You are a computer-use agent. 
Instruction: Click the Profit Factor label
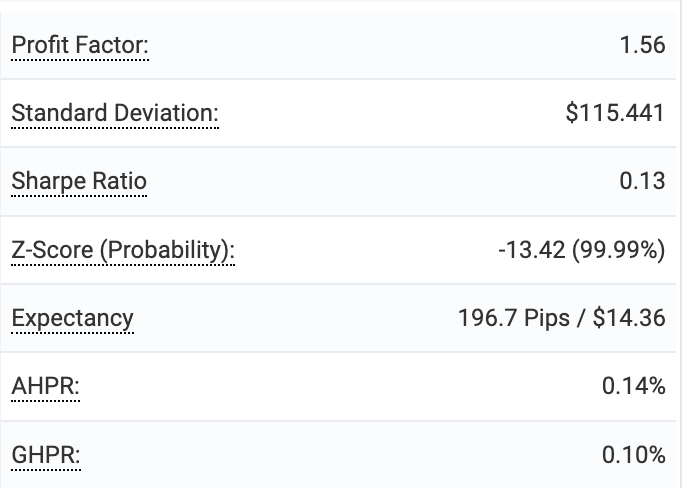80,45
